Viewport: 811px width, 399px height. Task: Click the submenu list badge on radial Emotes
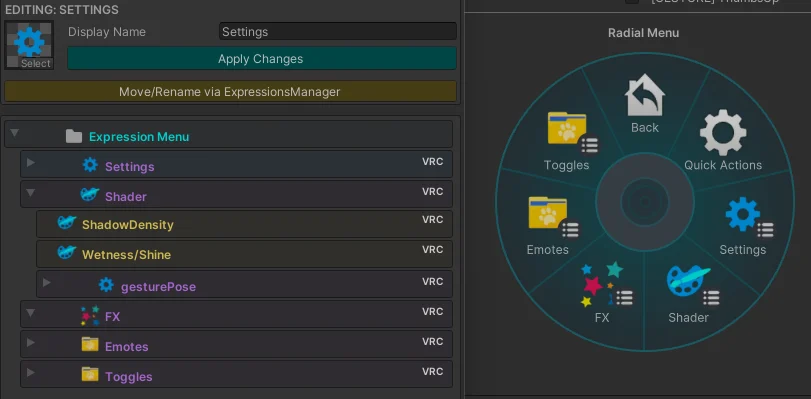(570, 230)
